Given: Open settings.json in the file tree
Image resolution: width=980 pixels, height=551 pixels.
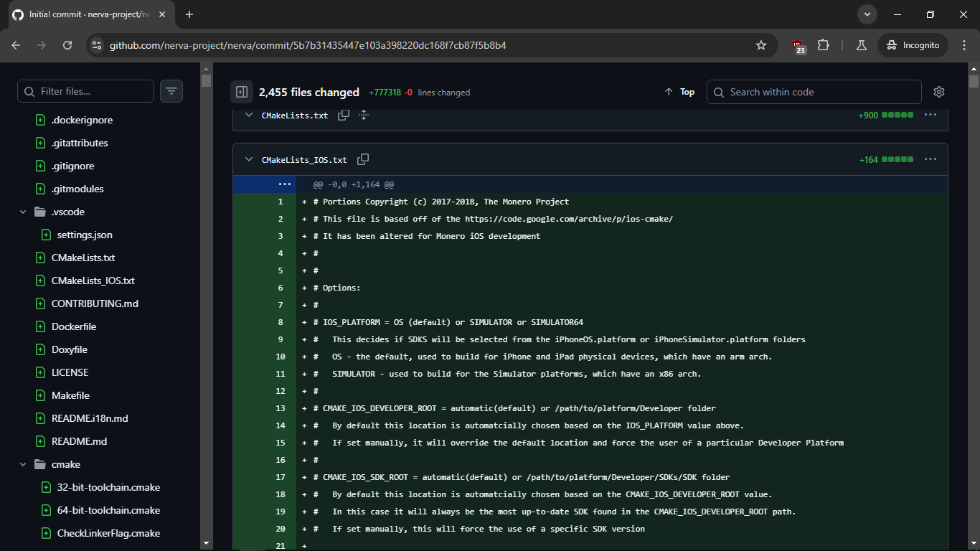Looking at the screenshot, I should coord(85,235).
